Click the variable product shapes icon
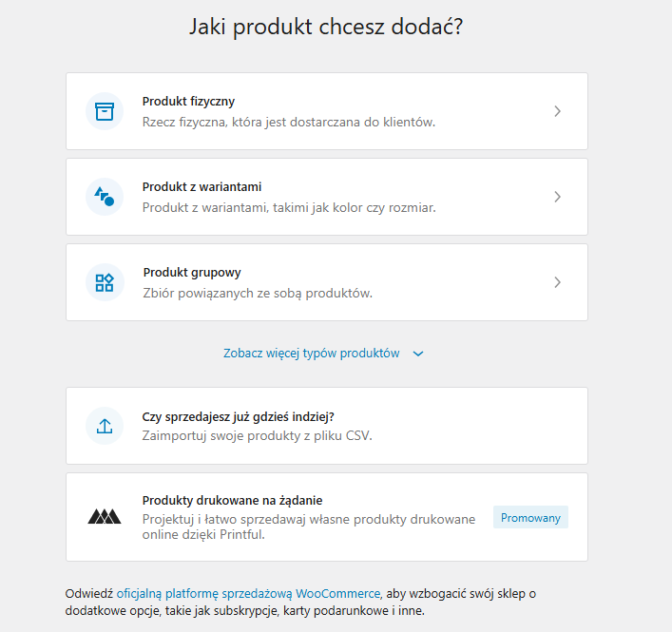The height and width of the screenshot is (632, 672). coord(105,197)
